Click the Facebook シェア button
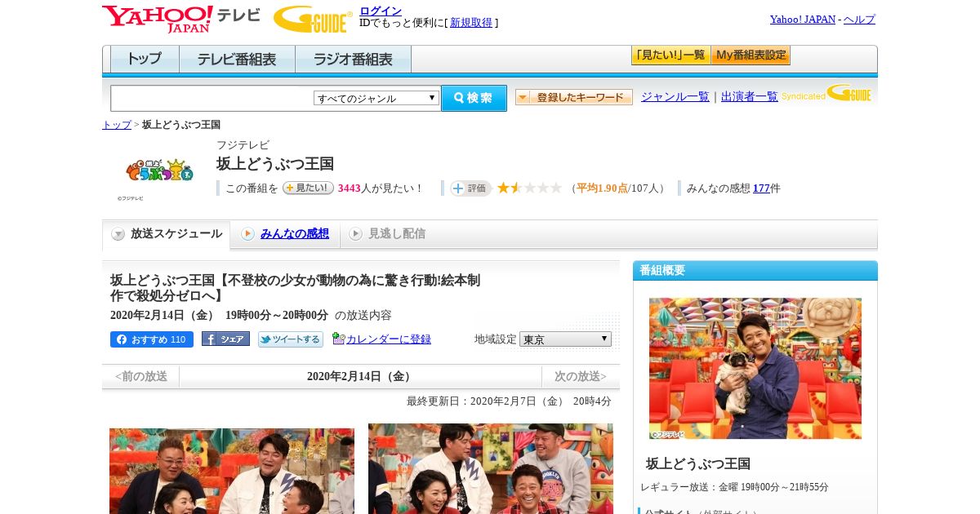 pyautogui.click(x=225, y=339)
